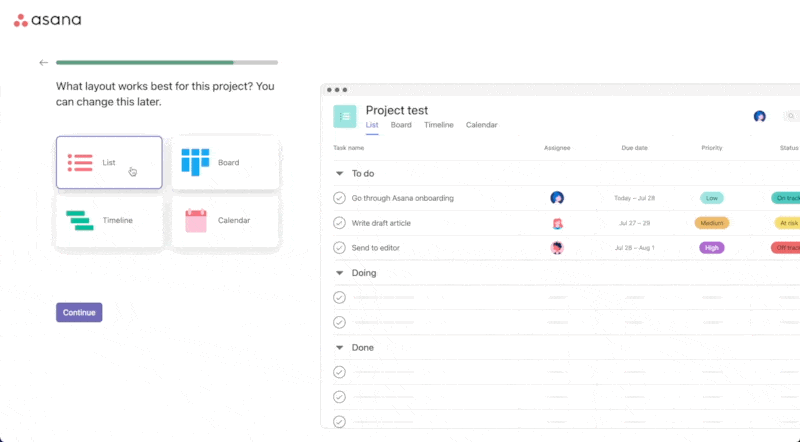Click the onboarding progress bar

click(167, 63)
